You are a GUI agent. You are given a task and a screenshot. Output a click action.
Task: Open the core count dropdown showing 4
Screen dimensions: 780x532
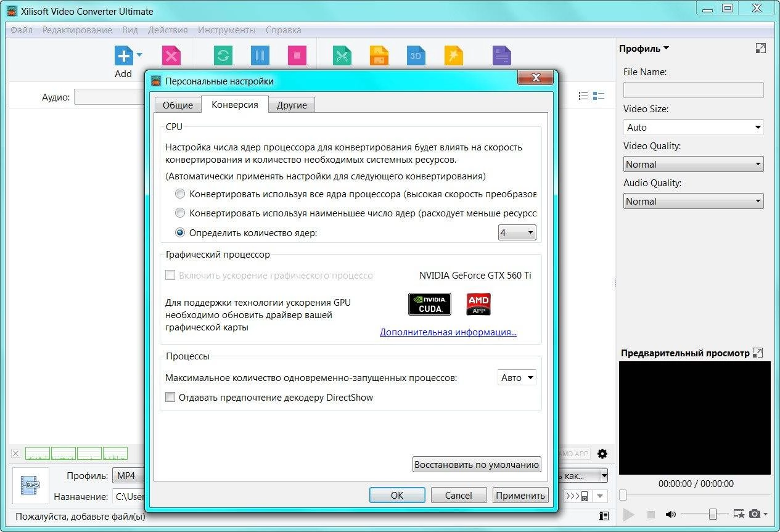point(517,233)
